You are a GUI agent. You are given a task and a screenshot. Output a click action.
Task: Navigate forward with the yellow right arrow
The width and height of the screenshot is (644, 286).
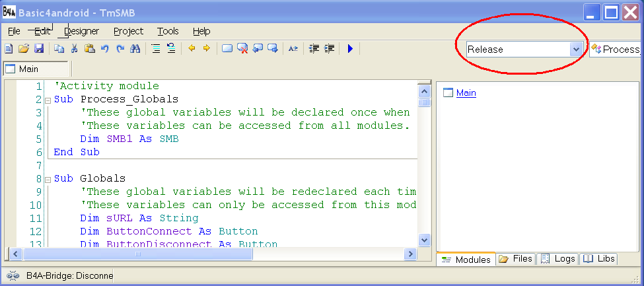click(x=207, y=49)
